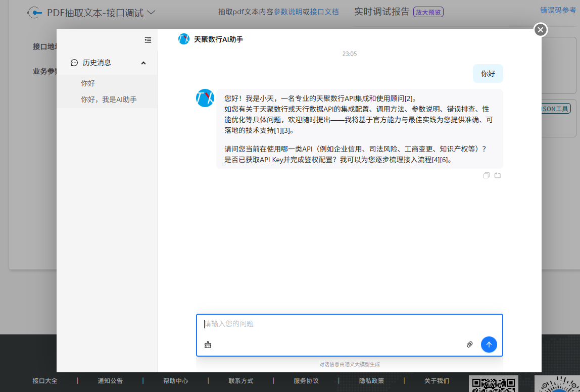Image resolution: width=580 pixels, height=392 pixels.
Task: Regenerate the AI assistant's response
Action: coord(498,175)
